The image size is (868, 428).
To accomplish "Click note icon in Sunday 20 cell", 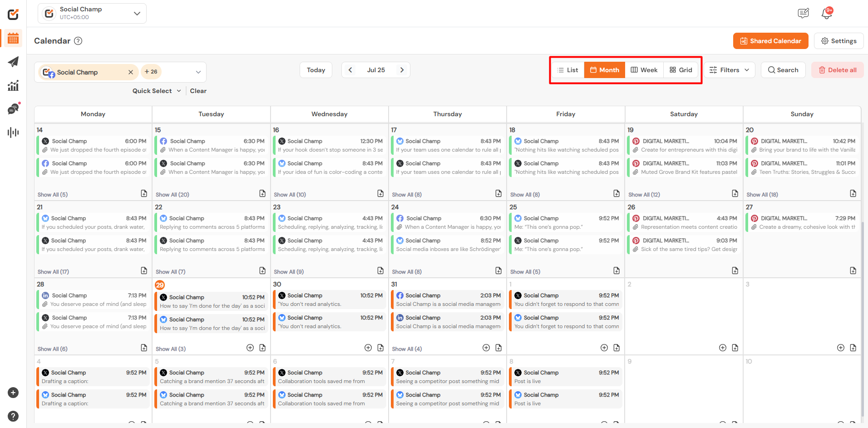I will 853,194.
